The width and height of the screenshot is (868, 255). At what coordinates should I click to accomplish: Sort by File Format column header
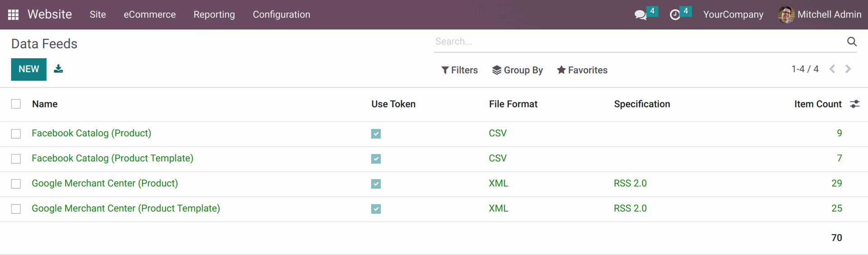[513, 104]
